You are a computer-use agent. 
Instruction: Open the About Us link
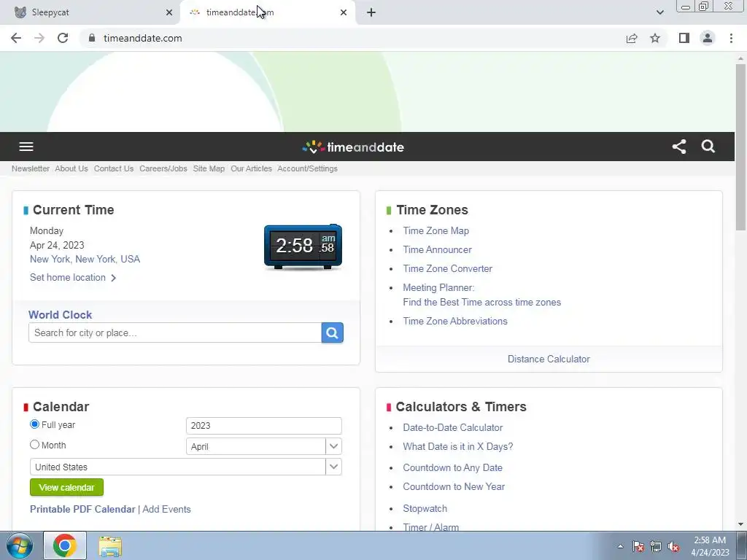(71, 168)
